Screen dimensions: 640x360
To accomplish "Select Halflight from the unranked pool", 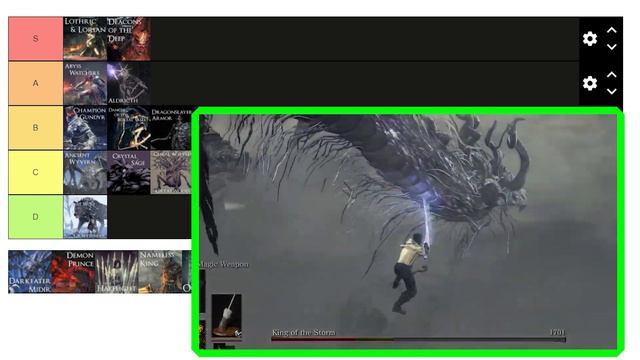I will tap(117, 272).
